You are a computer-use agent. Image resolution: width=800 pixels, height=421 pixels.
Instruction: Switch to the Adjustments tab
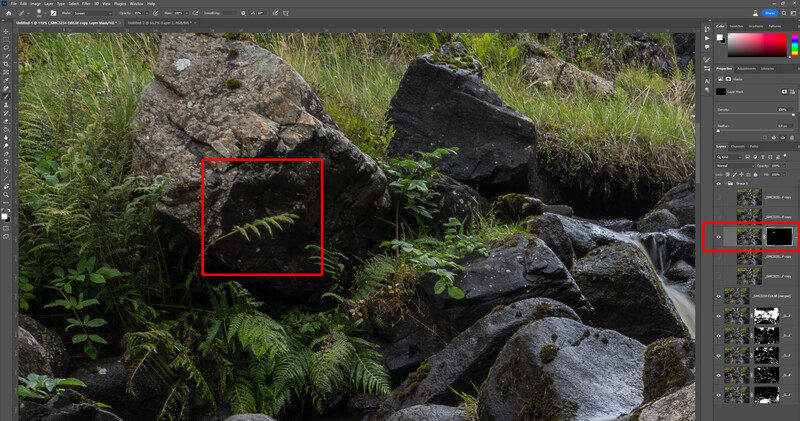click(746, 68)
